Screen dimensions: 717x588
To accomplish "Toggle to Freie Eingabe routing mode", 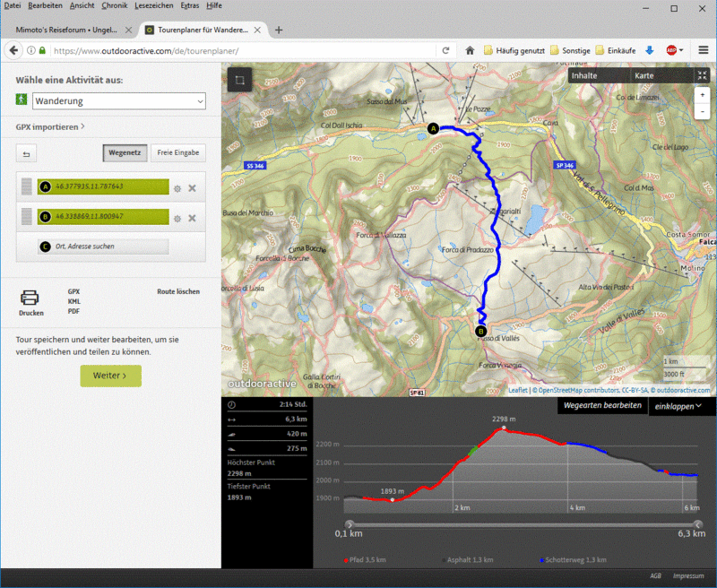I will click(177, 152).
